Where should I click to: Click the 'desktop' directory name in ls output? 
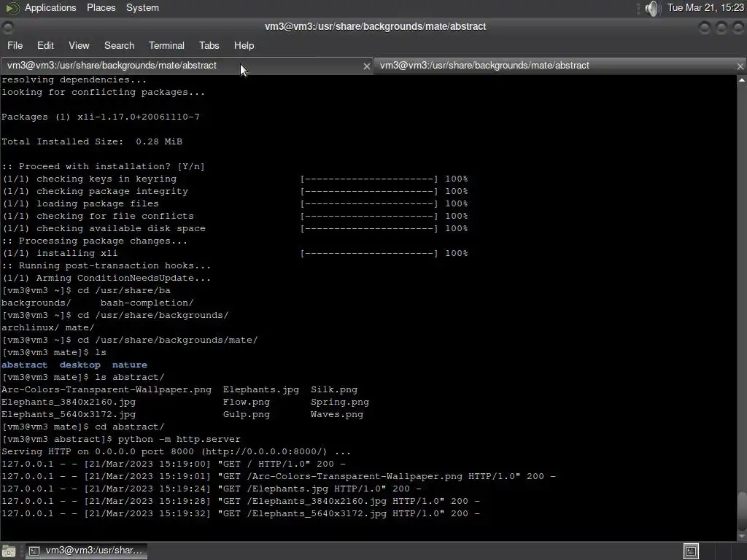point(80,365)
